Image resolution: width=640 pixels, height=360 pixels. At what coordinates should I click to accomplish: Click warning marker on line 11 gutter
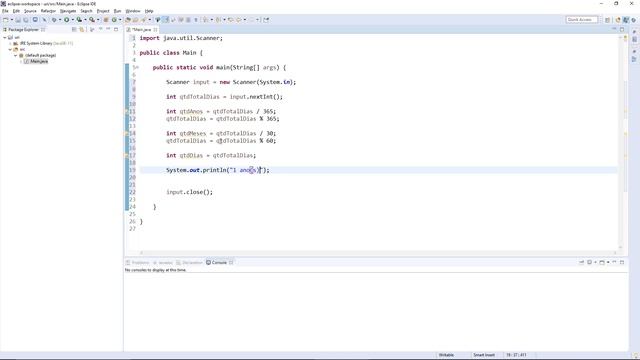tap(127, 111)
